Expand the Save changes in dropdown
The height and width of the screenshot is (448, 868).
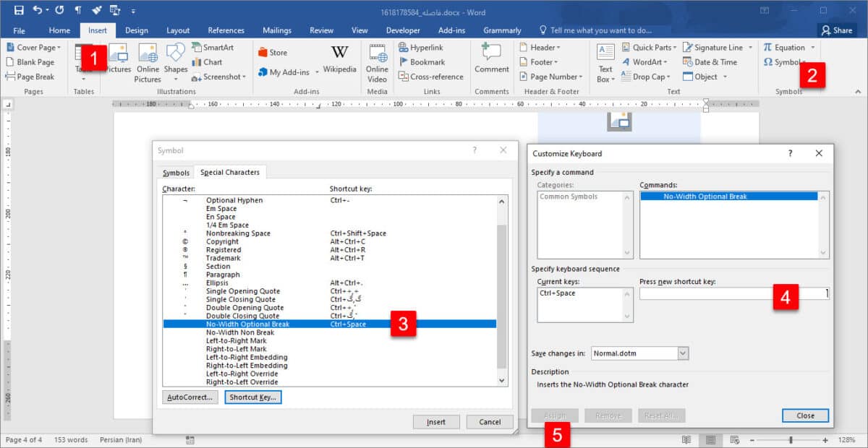pos(683,353)
